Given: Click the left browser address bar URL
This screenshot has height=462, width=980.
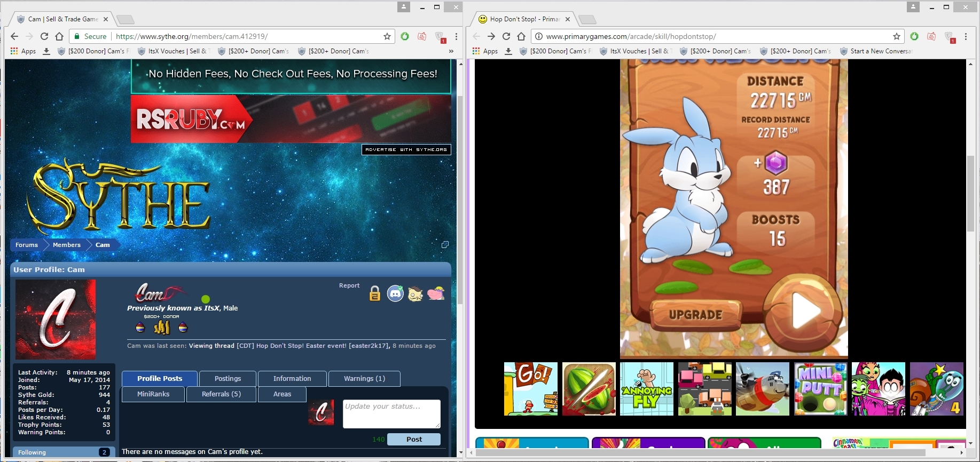Looking at the screenshot, I should 192,36.
